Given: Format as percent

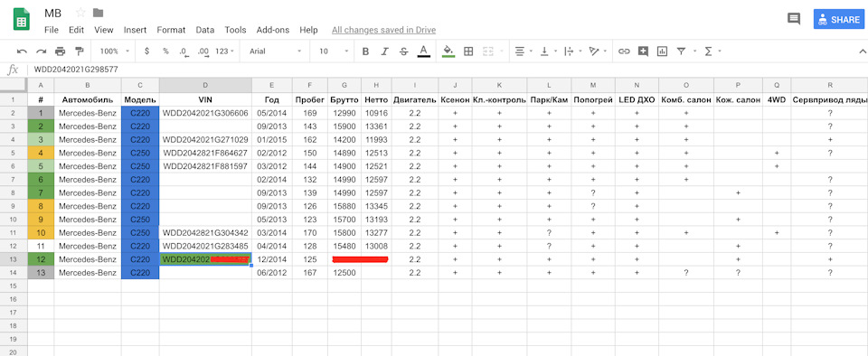Looking at the screenshot, I should 165,51.
